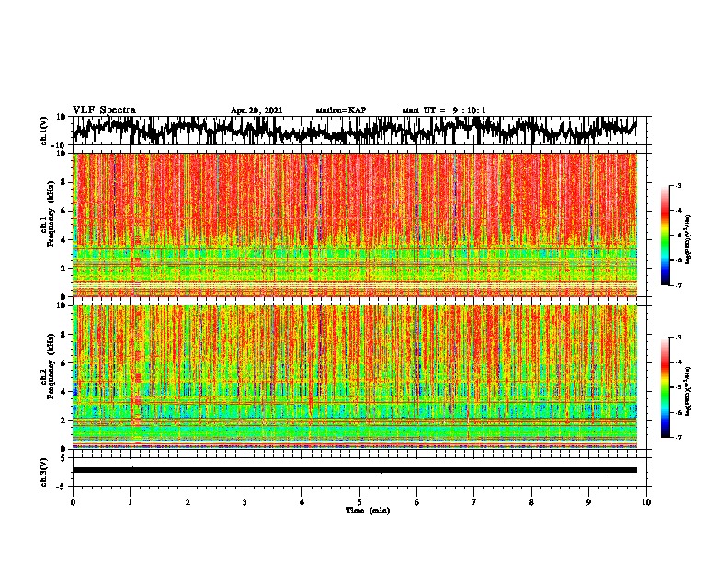The height and width of the screenshot is (563, 728).
Task: Click the ch.2 frequency tick "6"
Action: (63, 363)
